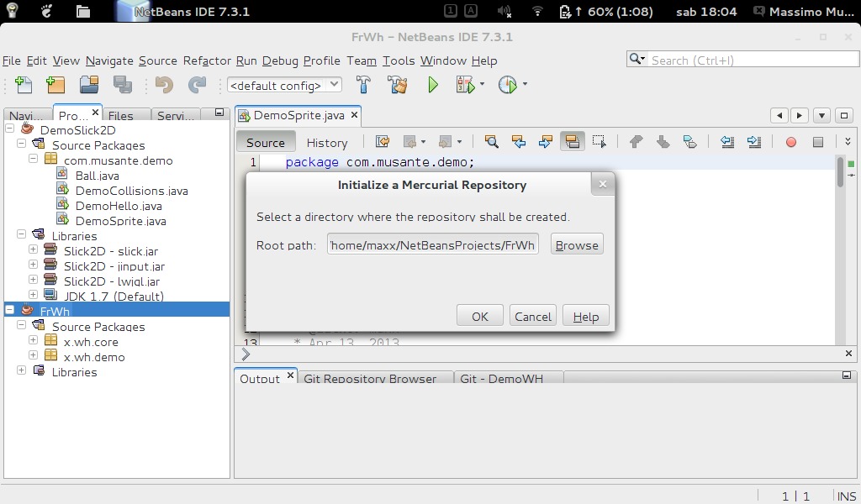861x504 pixels.
Task: Select DemoCollisions.java file
Action: coord(132,191)
